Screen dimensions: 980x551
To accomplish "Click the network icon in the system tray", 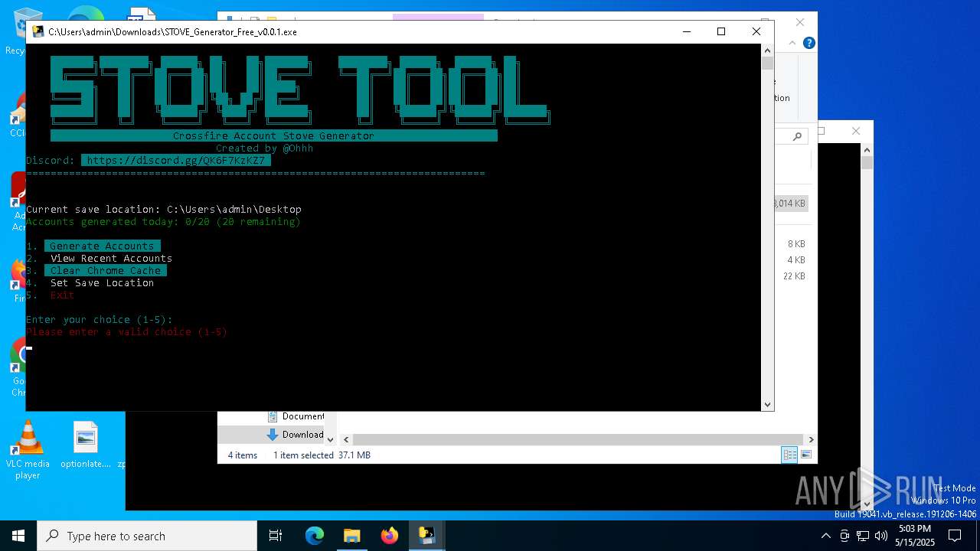I will coord(863,536).
